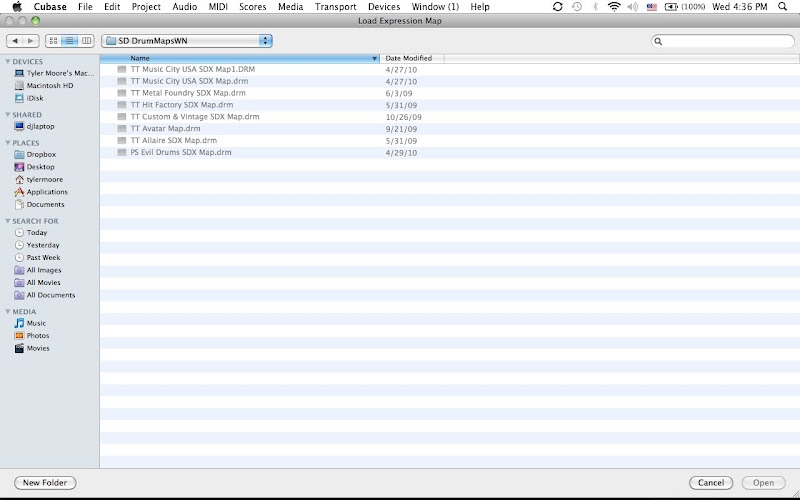Collapse the PLACES sidebar section
The width and height of the screenshot is (800, 500).
coord(9,143)
